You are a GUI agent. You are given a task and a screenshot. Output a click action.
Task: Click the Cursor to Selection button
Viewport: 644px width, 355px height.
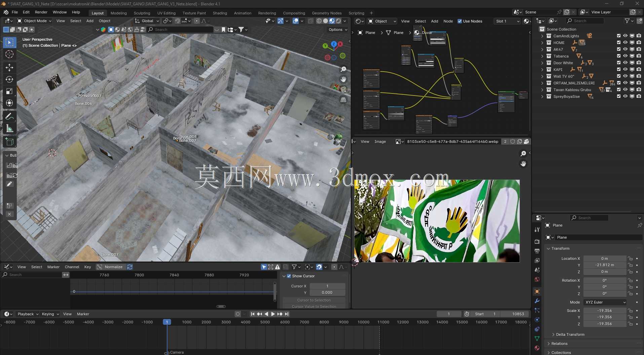pyautogui.click(x=314, y=300)
